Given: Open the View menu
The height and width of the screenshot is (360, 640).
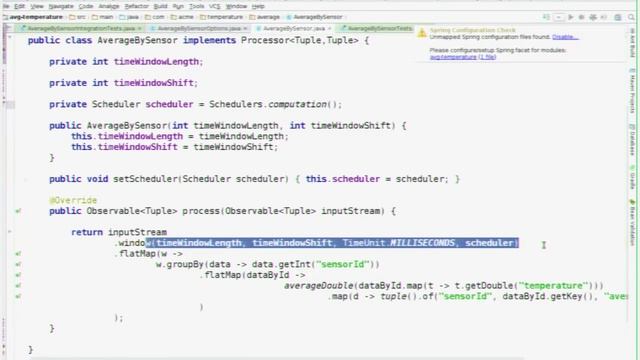Looking at the screenshot, I should click(37, 7).
